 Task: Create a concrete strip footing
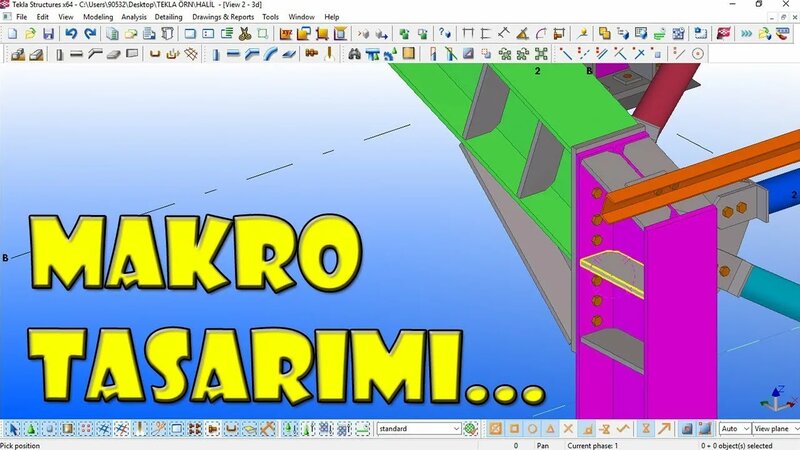click(x=36, y=54)
